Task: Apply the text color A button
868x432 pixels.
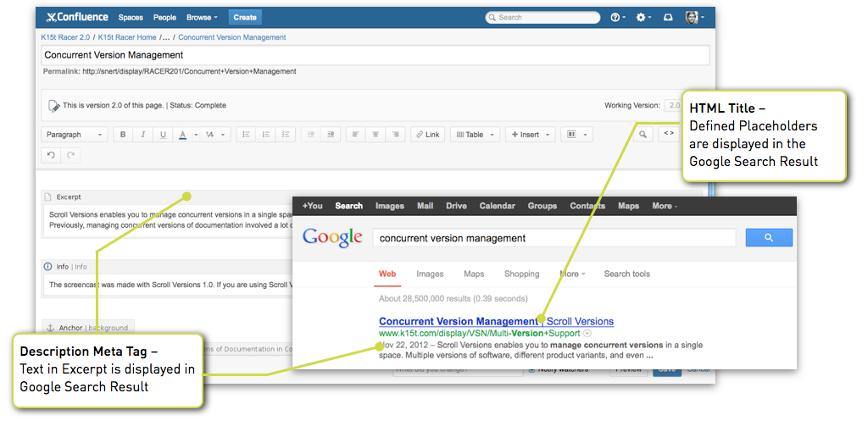Action: [x=183, y=135]
